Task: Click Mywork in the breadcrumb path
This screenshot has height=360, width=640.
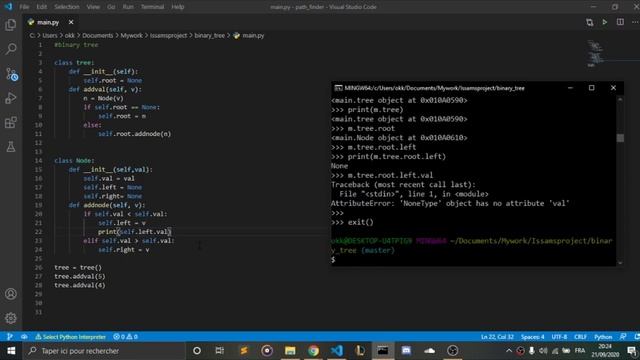Action: tap(131, 36)
